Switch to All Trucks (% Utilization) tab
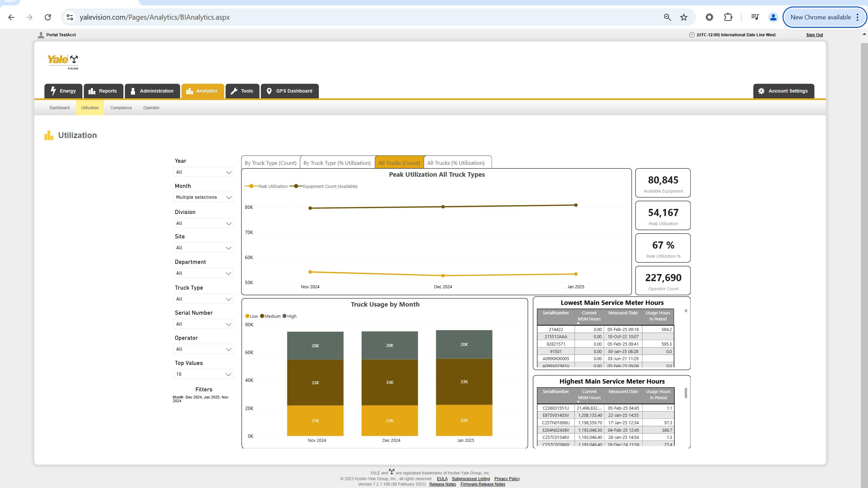The image size is (868, 488). pyautogui.click(x=456, y=163)
